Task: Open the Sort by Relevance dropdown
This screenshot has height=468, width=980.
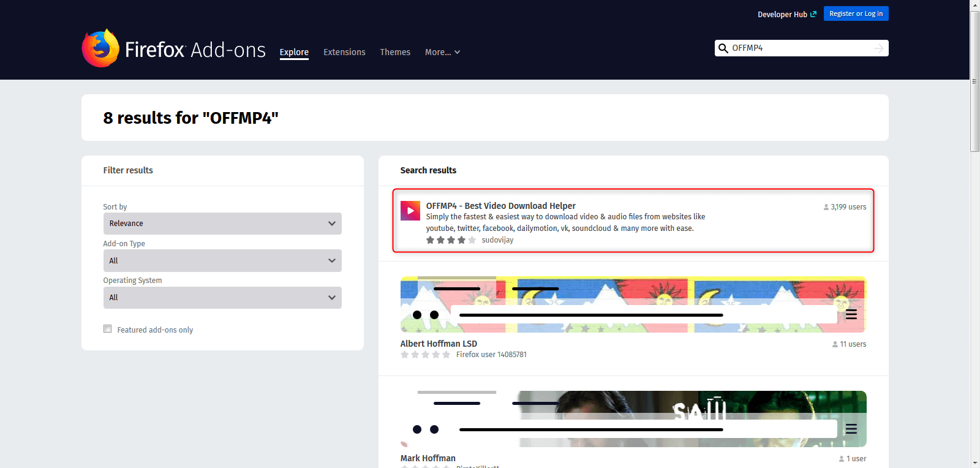Action: pyautogui.click(x=222, y=224)
